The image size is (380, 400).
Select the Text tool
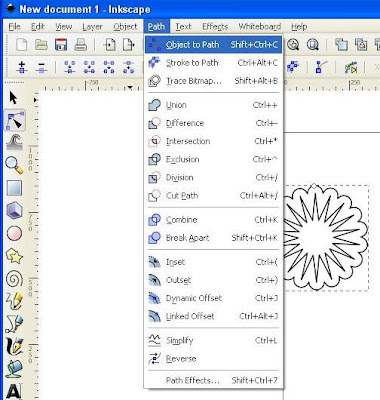(x=14, y=391)
